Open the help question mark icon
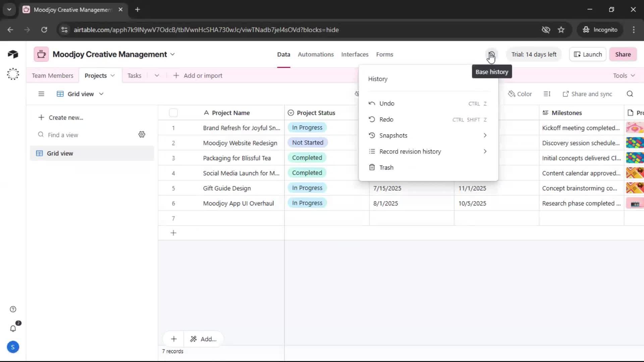The image size is (644, 362). coord(13,309)
